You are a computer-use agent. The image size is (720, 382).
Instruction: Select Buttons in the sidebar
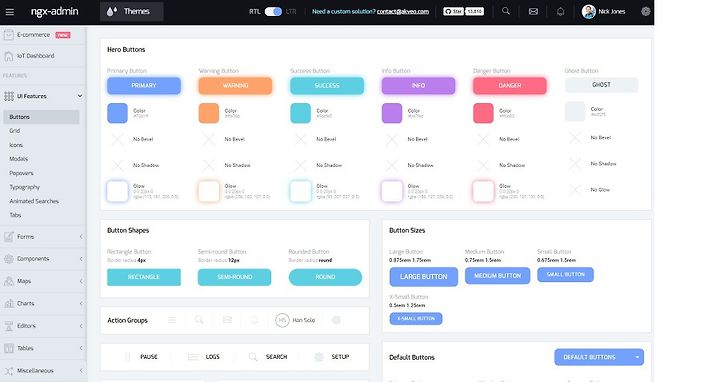click(41, 117)
